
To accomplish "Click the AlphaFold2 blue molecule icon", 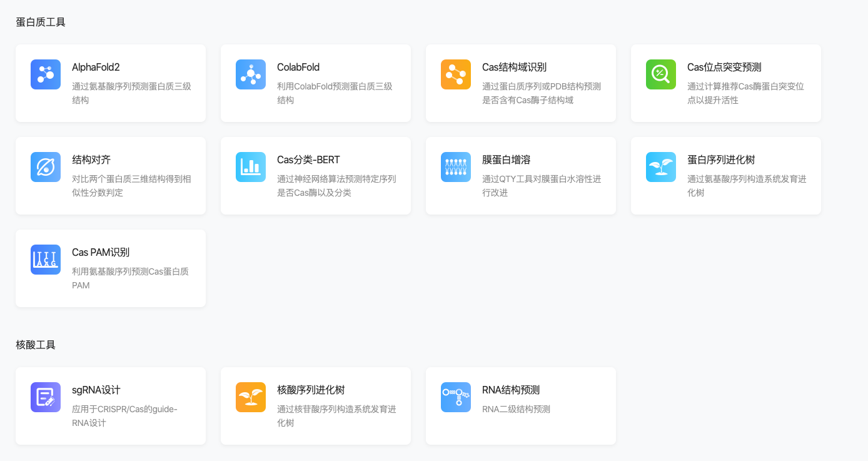I will click(46, 74).
